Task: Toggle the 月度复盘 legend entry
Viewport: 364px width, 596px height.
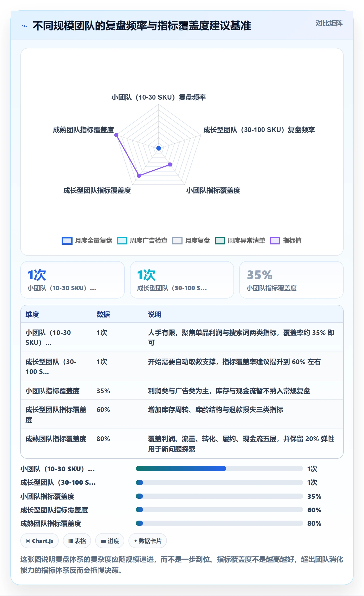Action: click(x=191, y=241)
